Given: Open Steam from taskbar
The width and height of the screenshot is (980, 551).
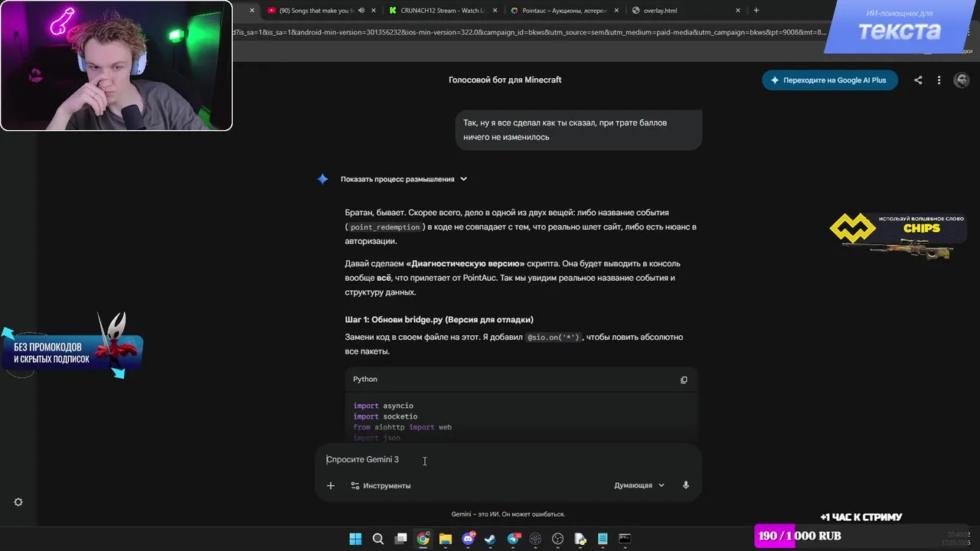Looking at the screenshot, I should tap(490, 539).
